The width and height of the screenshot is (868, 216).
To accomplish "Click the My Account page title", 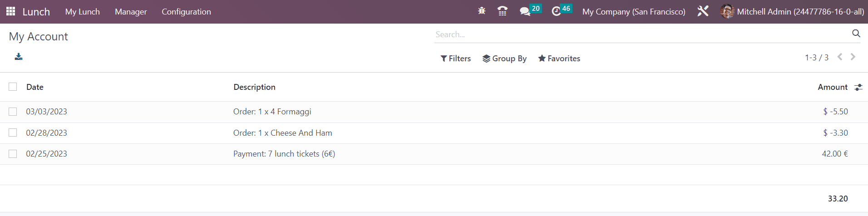I will 39,37.
